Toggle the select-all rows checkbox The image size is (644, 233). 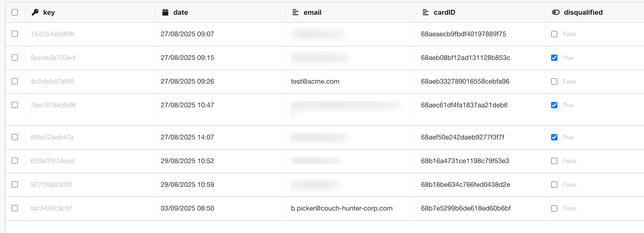(x=15, y=12)
